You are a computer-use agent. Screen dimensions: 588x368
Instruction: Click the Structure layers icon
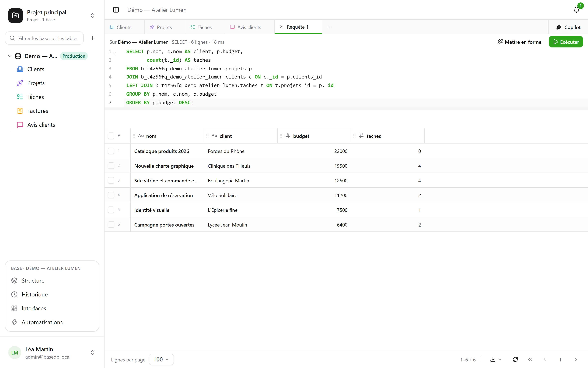tap(14, 280)
